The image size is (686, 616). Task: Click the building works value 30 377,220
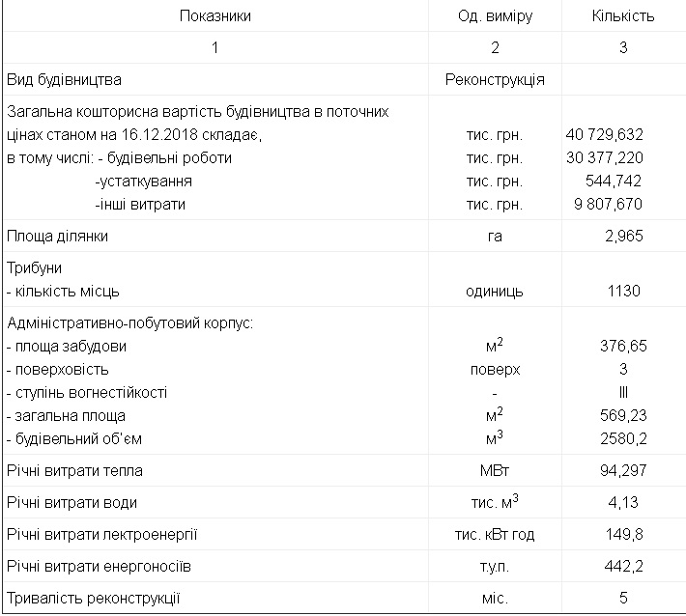pyautogui.click(x=604, y=158)
